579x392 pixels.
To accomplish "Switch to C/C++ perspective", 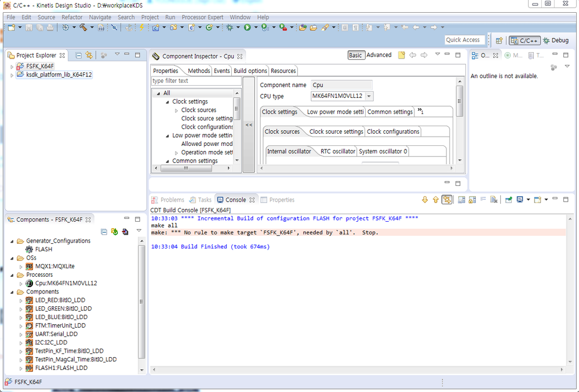I will (525, 41).
